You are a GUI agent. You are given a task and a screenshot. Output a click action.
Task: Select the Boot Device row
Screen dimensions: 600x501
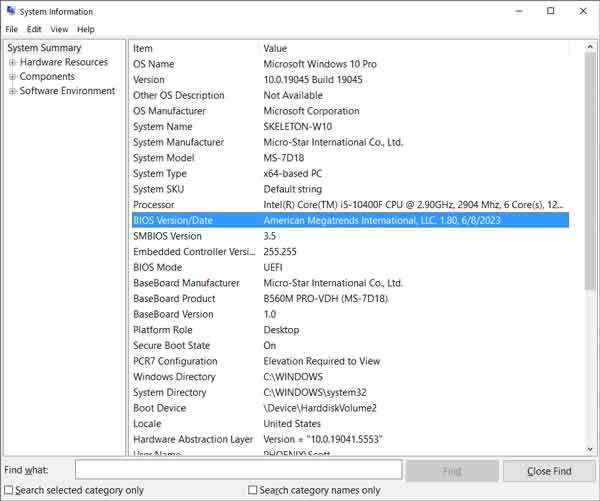[350, 408]
